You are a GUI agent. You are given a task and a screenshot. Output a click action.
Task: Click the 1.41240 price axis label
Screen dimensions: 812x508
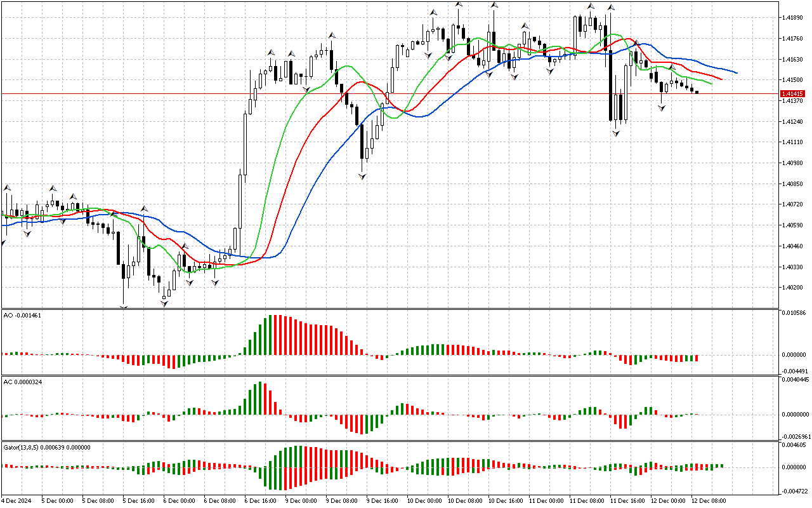(x=794, y=122)
